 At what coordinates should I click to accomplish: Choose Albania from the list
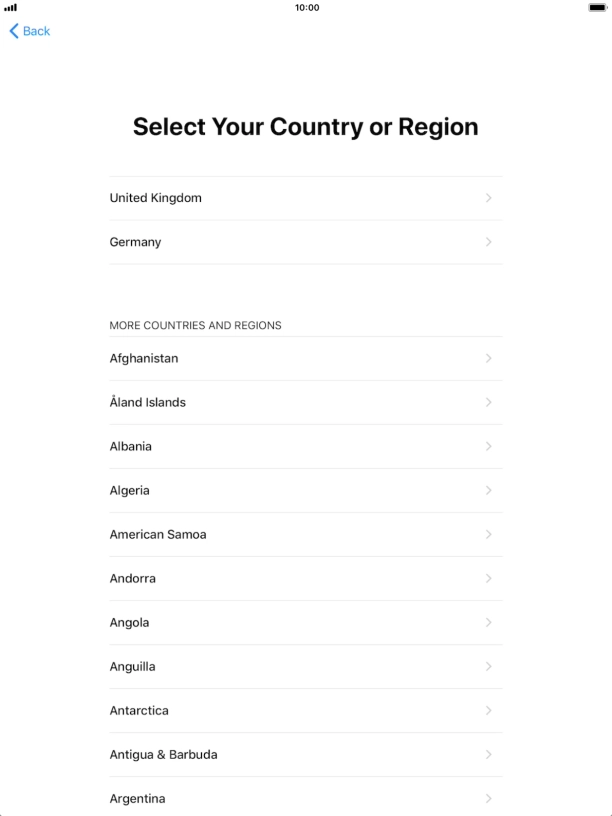tap(131, 446)
